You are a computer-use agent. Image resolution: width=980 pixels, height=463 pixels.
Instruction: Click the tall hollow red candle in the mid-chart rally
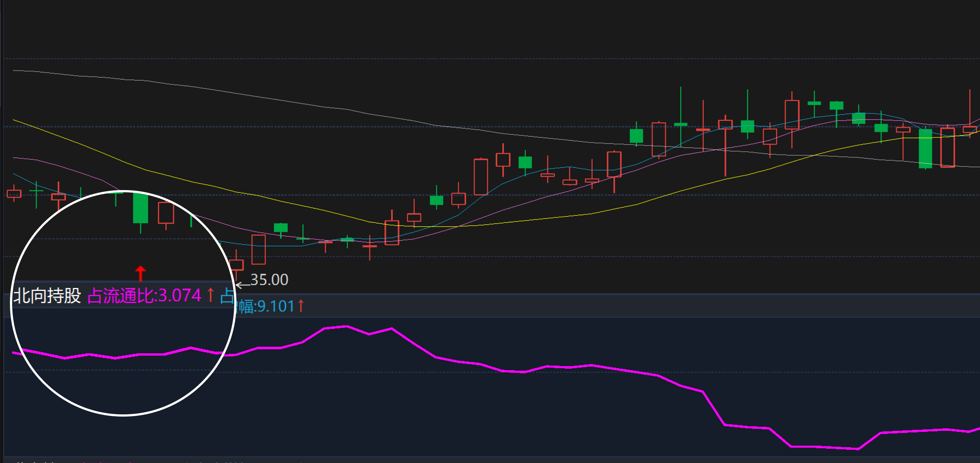tap(481, 177)
